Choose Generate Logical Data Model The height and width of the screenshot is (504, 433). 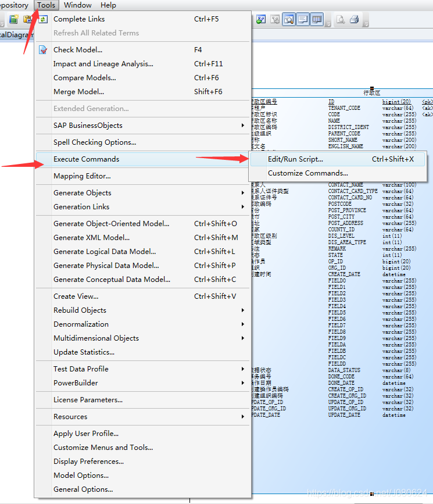(x=143, y=252)
